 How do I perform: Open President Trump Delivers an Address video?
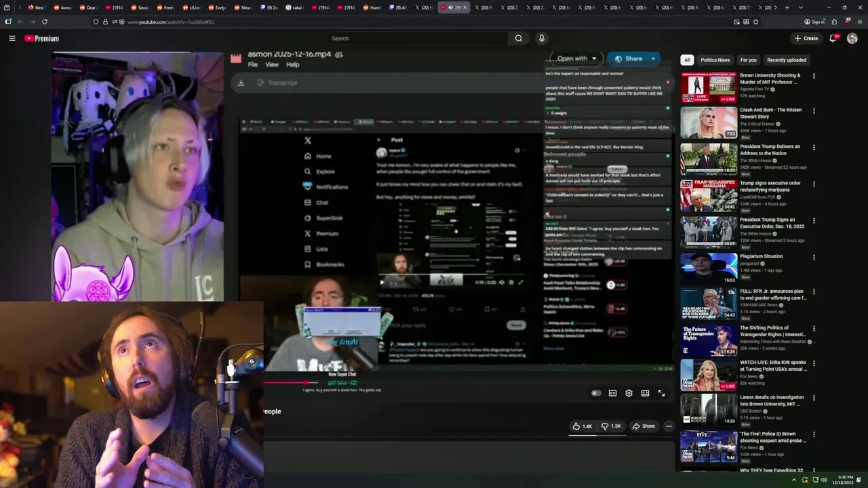click(x=770, y=150)
